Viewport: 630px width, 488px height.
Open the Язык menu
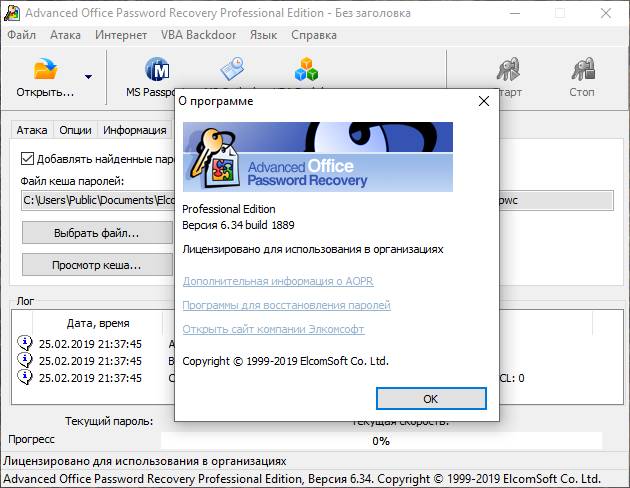coord(263,35)
